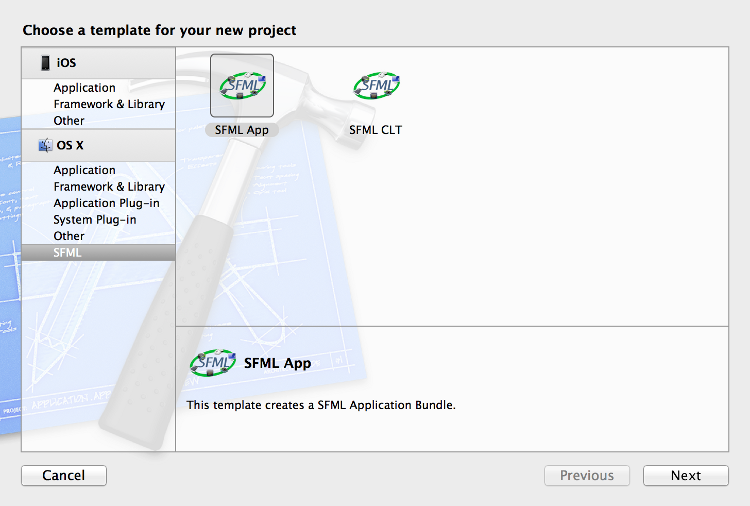Proceed with the Next button
This screenshot has height=506, width=750.
(686, 475)
